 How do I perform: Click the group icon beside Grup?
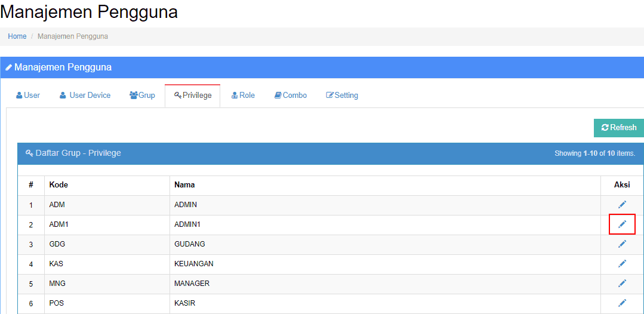coord(134,96)
